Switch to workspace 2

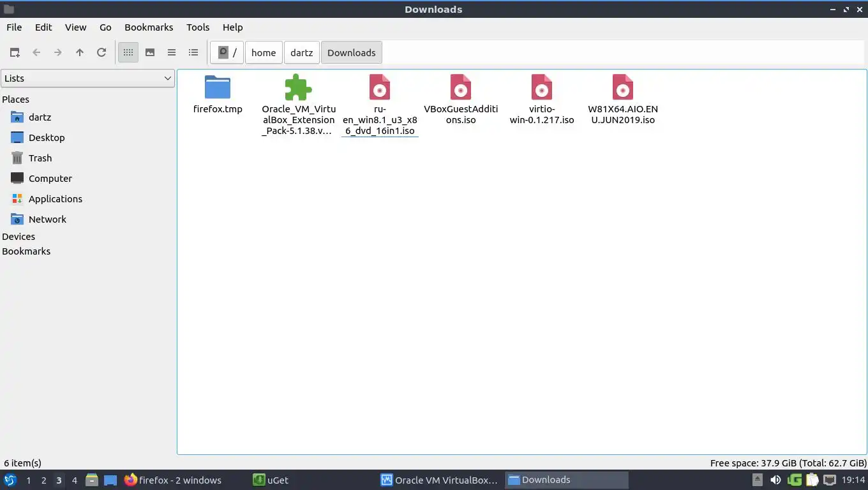point(43,480)
